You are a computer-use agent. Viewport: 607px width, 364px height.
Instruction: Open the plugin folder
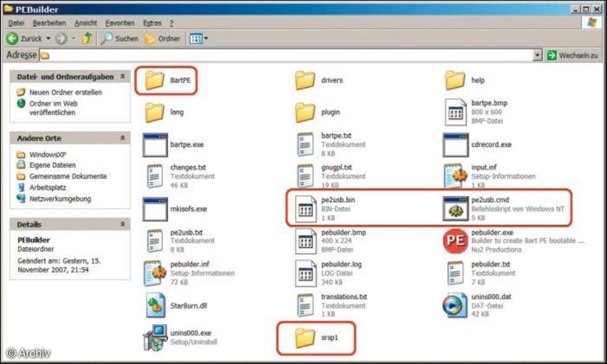(318, 112)
